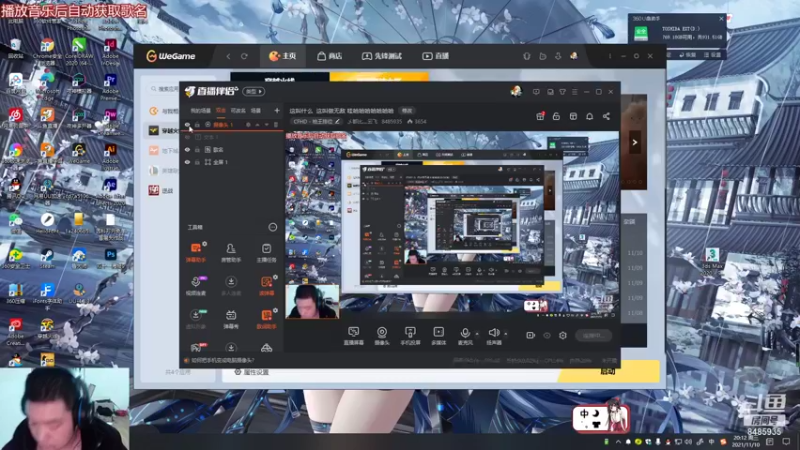Click the WeGame search box
Viewport: 800px width, 450px height.
click(x=165, y=89)
